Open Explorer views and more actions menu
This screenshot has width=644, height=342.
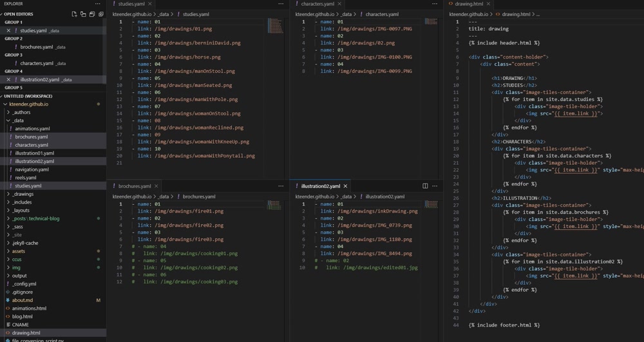click(x=97, y=4)
